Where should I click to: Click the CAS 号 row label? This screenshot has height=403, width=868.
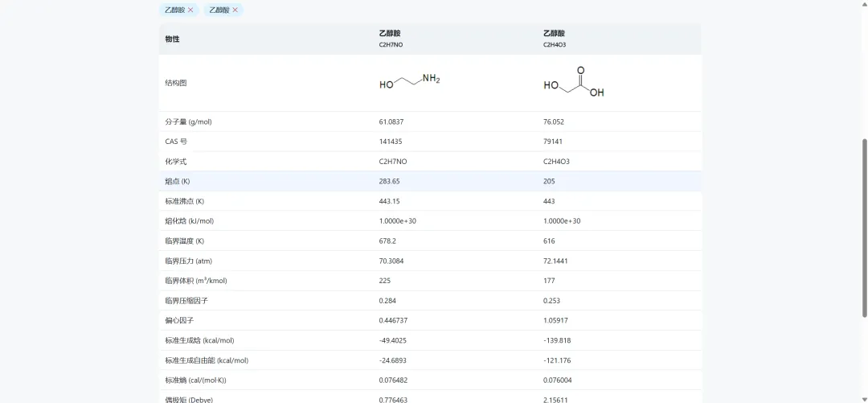pos(176,142)
